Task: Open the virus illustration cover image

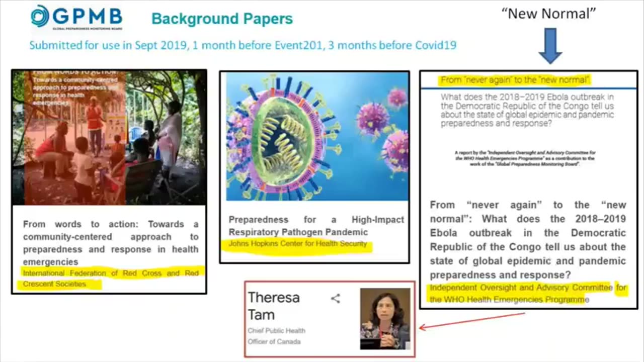Action: [x=317, y=137]
